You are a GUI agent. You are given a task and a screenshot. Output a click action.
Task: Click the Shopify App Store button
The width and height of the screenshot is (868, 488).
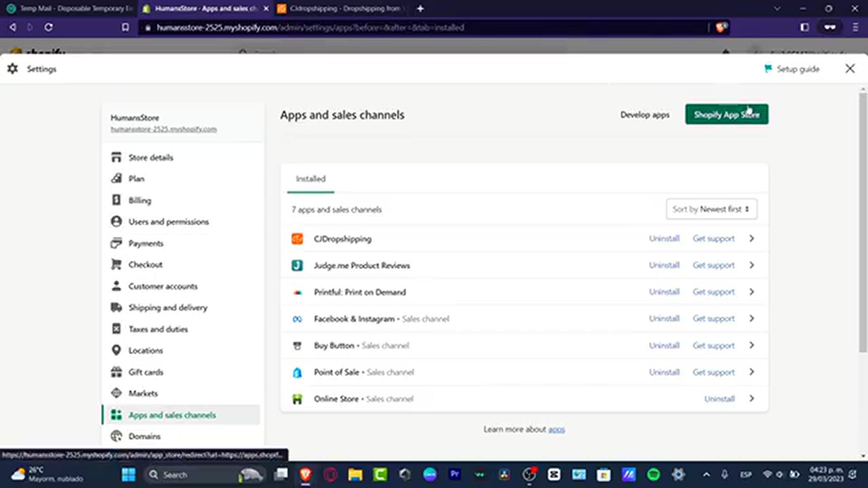726,114
